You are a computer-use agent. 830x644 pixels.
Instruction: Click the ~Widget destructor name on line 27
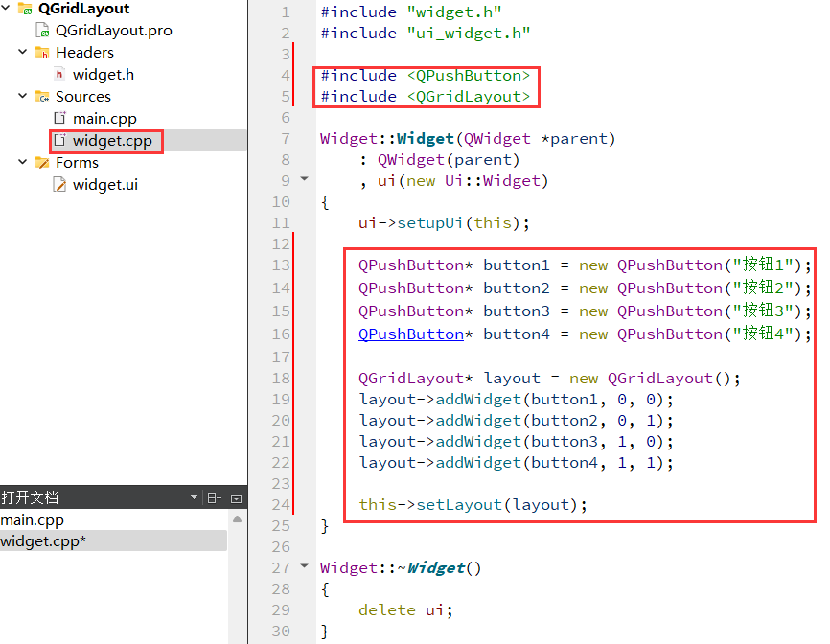pos(431,567)
